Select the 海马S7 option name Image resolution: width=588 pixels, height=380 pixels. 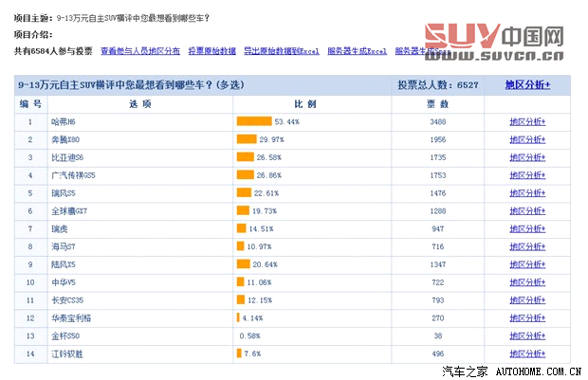tap(63, 246)
